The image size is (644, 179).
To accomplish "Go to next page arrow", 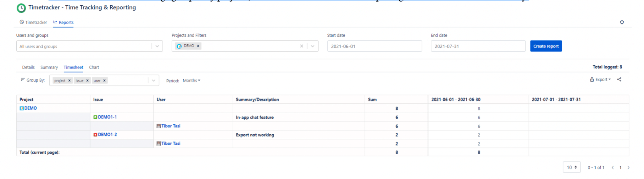I will pos(628,168).
